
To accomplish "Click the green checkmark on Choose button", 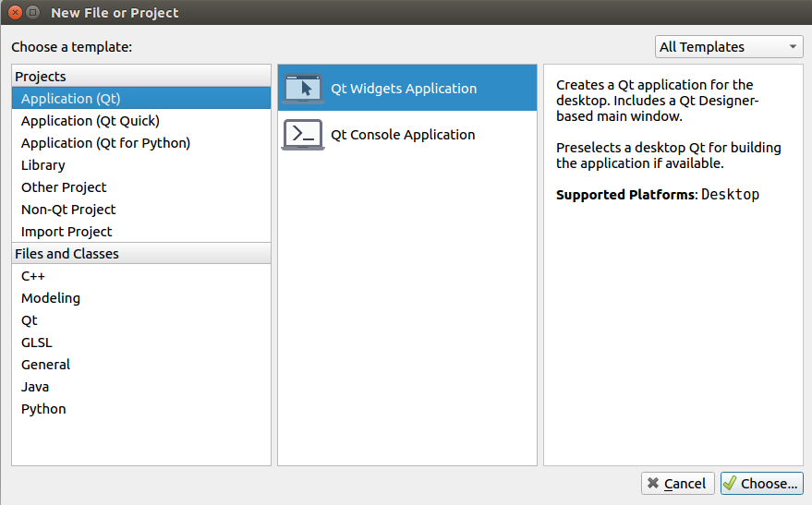I will pyautogui.click(x=730, y=483).
